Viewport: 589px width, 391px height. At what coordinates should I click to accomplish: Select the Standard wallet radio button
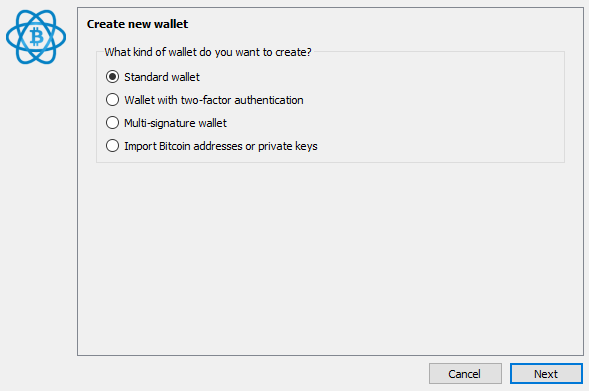click(x=112, y=77)
